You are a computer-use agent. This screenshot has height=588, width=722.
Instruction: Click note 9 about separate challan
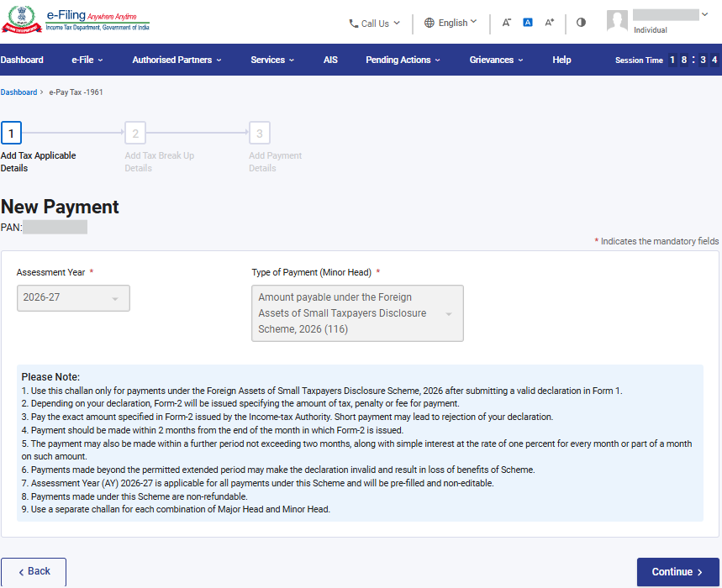point(176,509)
